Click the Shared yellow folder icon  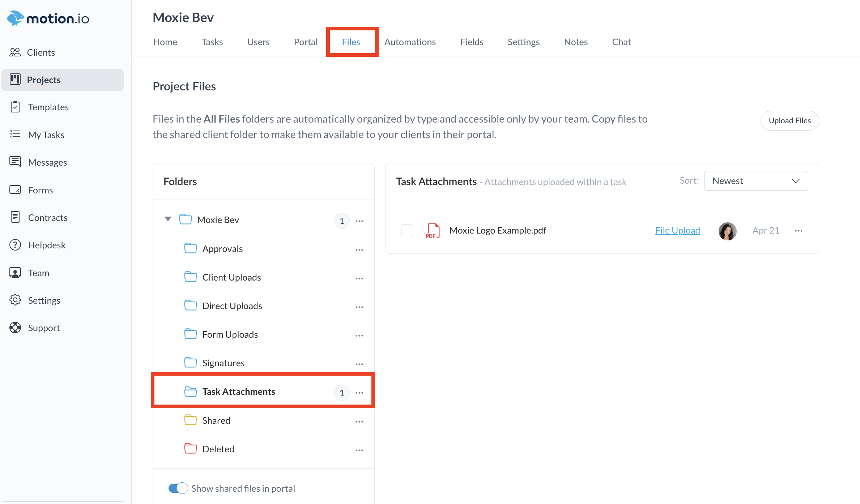coord(190,420)
